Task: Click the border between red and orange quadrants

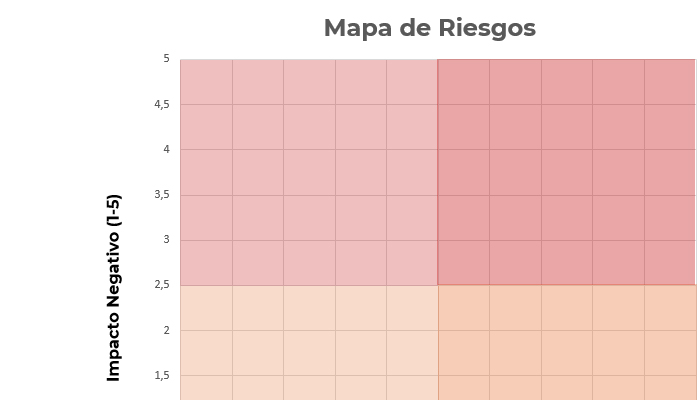Action: coord(567,285)
